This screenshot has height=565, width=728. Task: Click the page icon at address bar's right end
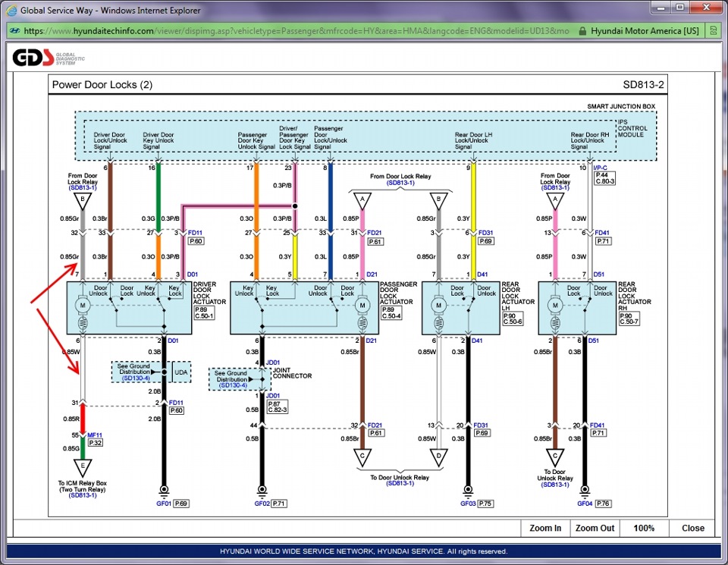[714, 31]
